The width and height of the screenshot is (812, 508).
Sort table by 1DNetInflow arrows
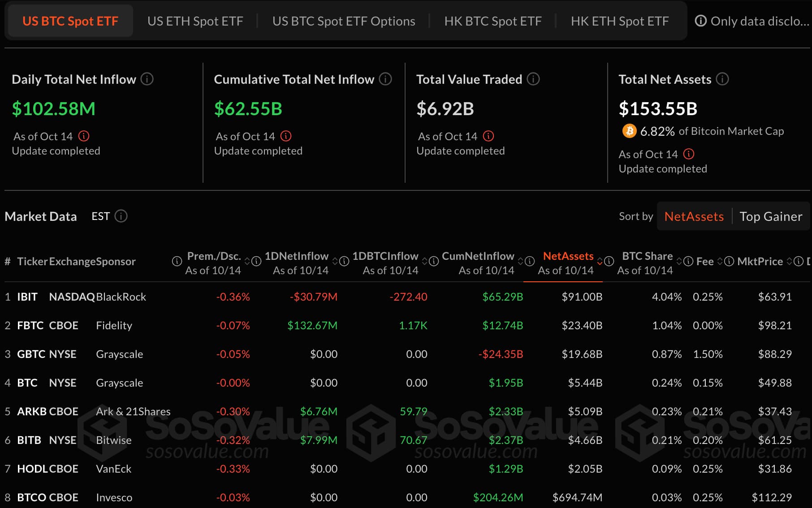coord(335,261)
